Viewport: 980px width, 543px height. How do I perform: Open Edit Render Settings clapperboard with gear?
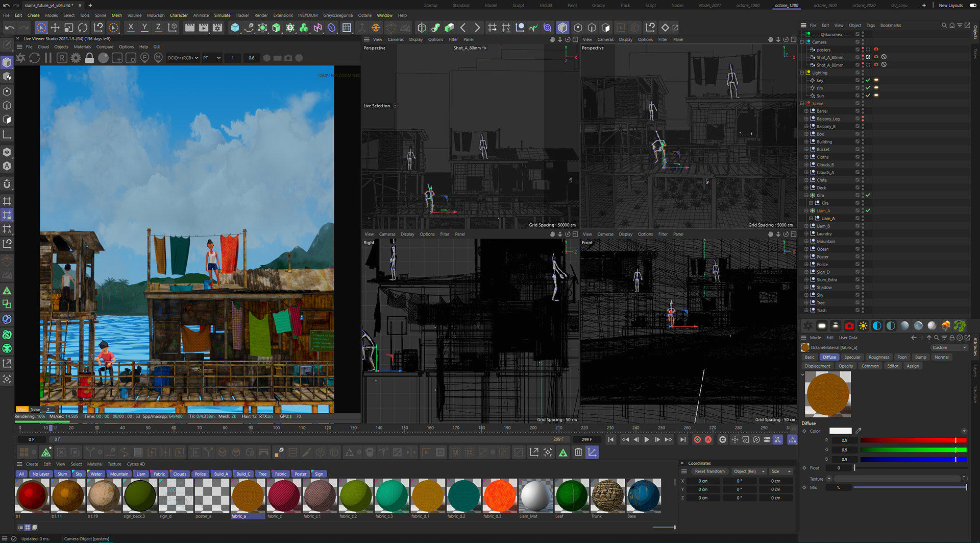click(x=217, y=28)
